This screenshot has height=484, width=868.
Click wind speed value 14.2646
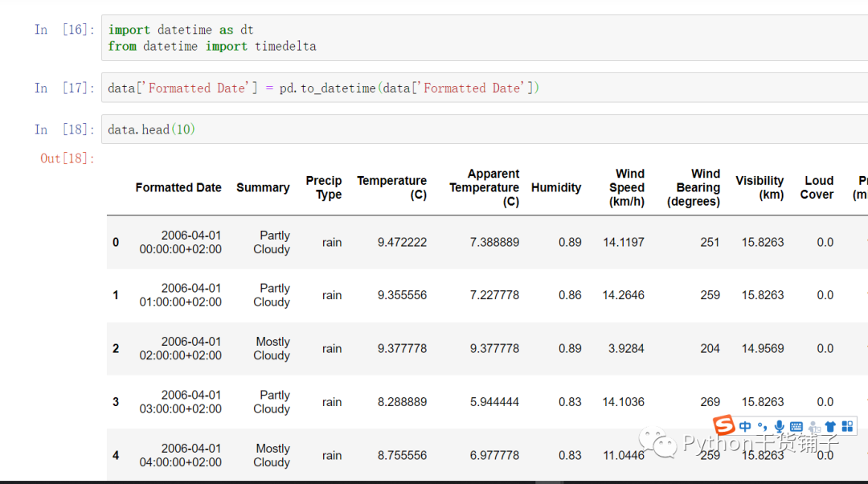click(624, 295)
